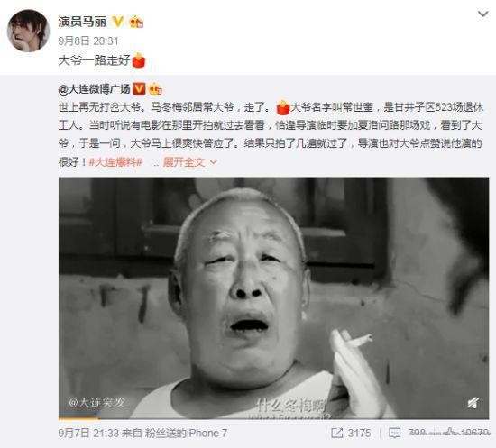Click red verified V beside 大连微博广场
Image resolution: width=496 pixels, height=448 pixels.
(139, 89)
